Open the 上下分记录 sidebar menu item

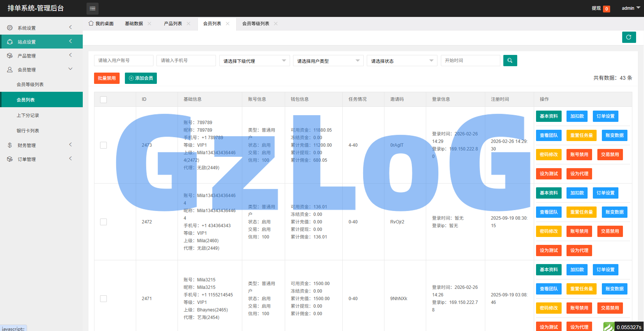[x=28, y=115]
